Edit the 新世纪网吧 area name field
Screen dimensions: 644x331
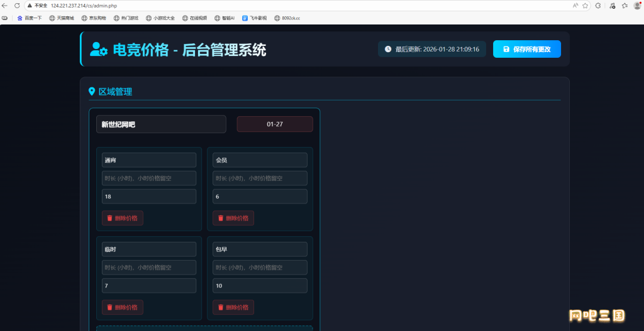[161, 124]
